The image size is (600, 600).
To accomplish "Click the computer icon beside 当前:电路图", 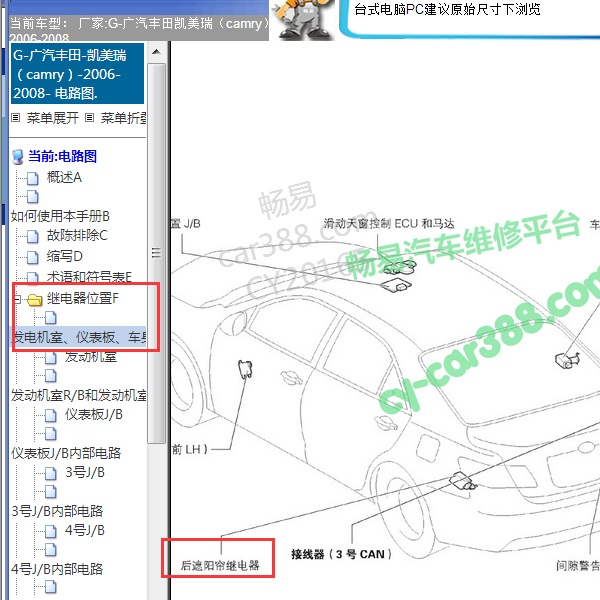I will [18, 157].
